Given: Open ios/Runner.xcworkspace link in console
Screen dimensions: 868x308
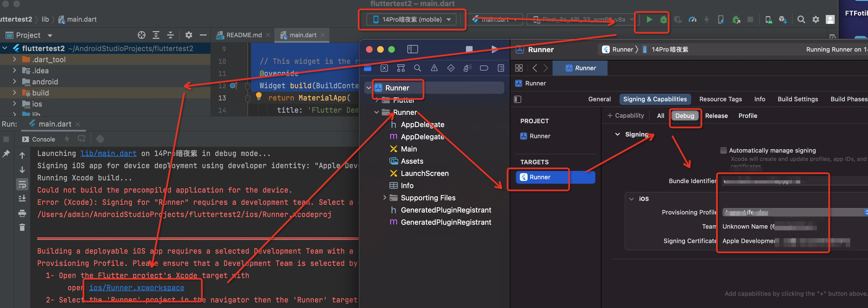Looking at the screenshot, I should (x=136, y=288).
